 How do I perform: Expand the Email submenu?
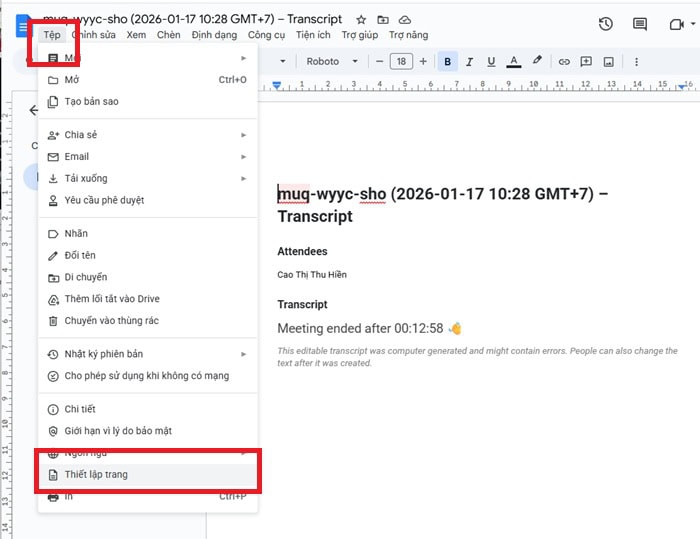[147, 157]
